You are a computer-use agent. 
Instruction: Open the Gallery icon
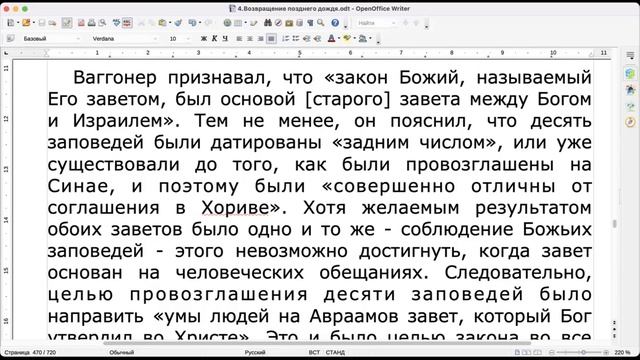[289, 23]
